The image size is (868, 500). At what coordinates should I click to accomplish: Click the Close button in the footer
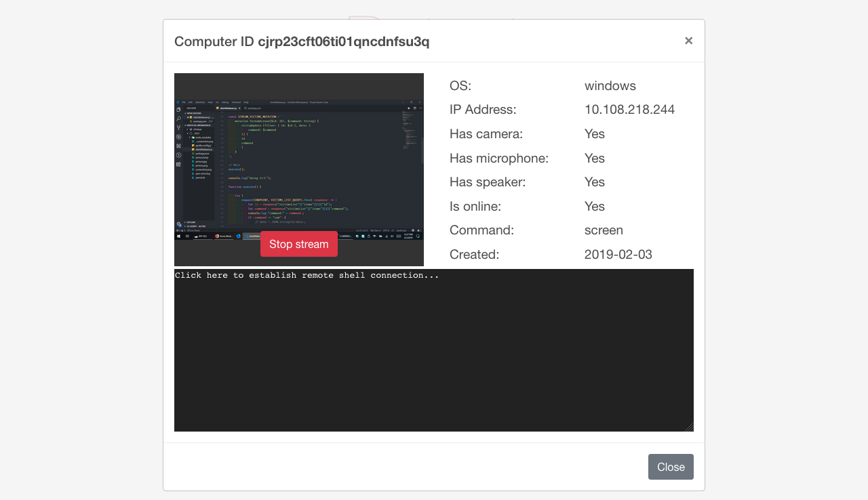click(x=671, y=467)
